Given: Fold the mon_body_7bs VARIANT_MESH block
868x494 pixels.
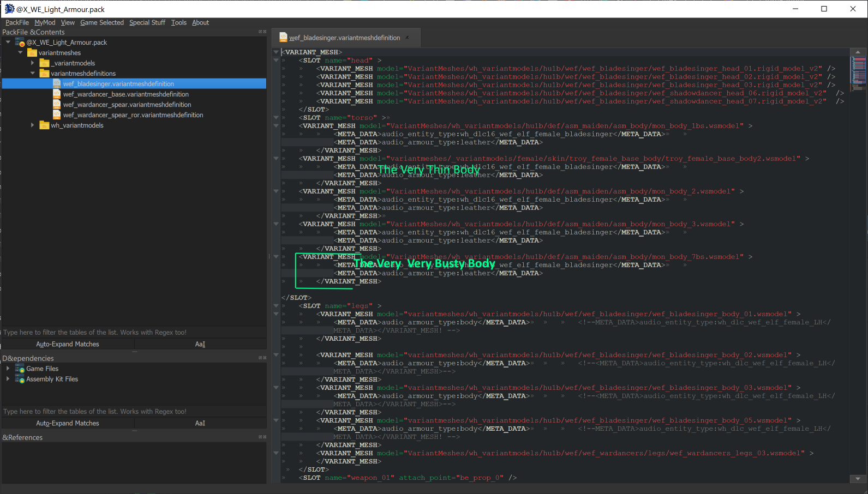Looking at the screenshot, I should 276,256.
